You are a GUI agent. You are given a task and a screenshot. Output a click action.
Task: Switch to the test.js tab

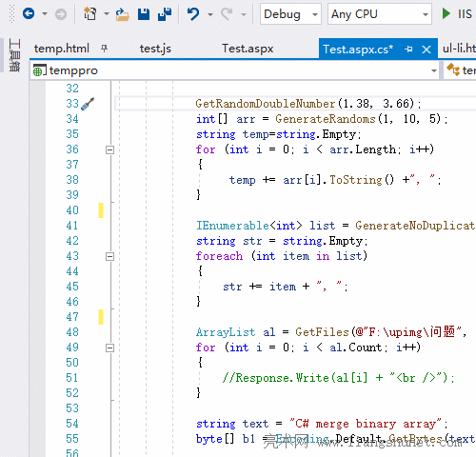[x=155, y=49]
